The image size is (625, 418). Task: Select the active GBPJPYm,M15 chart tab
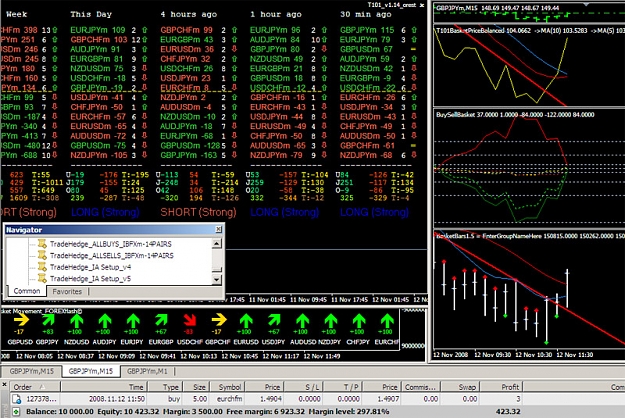[x=90, y=371]
